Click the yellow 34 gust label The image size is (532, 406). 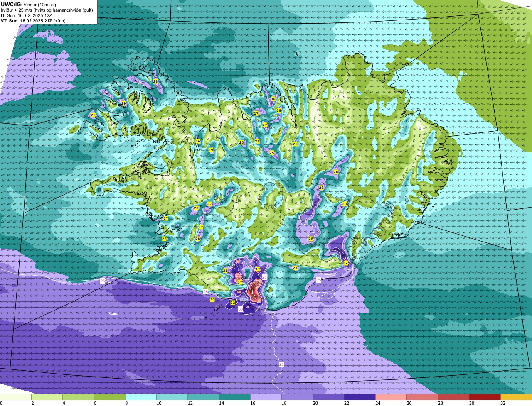coord(346,263)
